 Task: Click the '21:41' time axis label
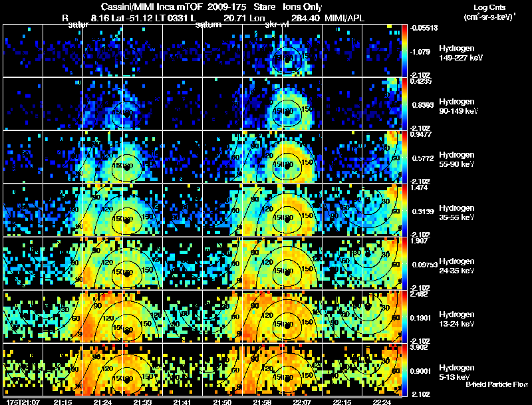click(x=182, y=402)
